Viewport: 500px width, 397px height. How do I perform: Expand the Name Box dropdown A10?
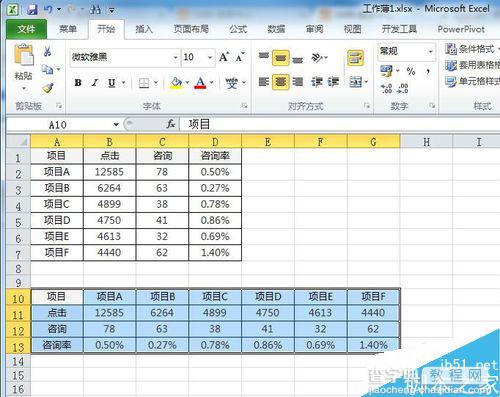116,125
